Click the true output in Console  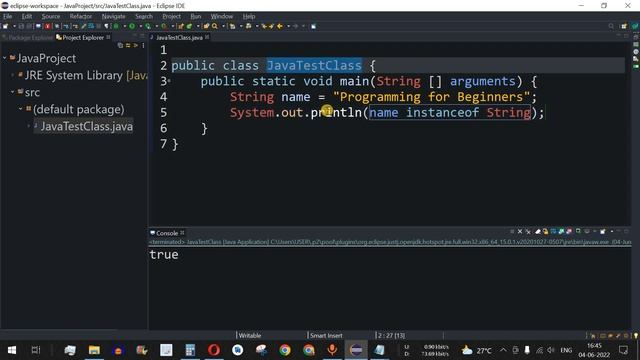[164, 255]
